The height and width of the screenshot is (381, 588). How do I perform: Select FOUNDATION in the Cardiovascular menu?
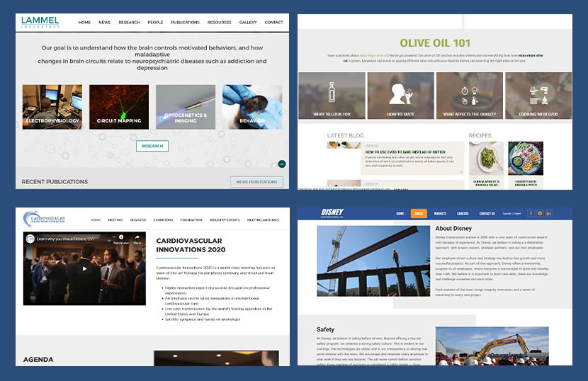coord(191,220)
